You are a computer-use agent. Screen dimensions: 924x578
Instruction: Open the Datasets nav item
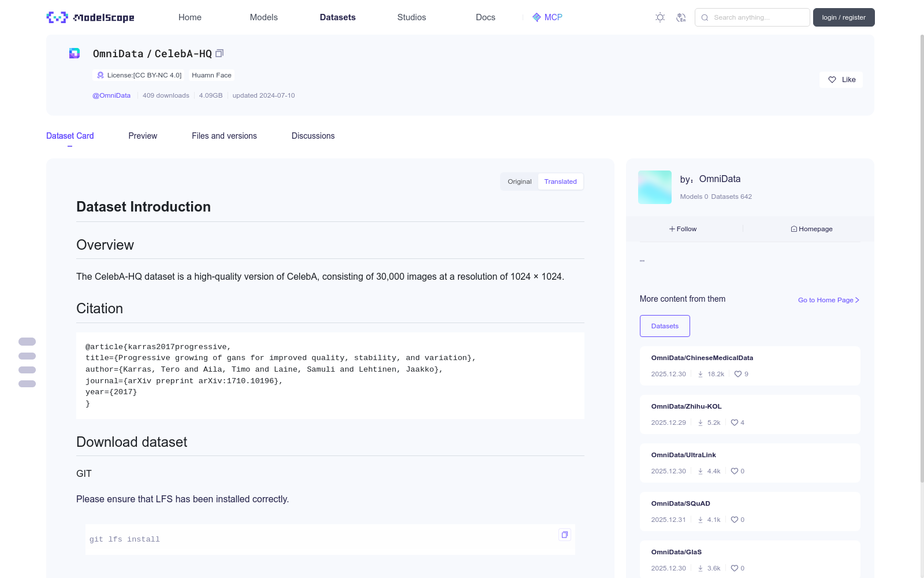tap(338, 17)
